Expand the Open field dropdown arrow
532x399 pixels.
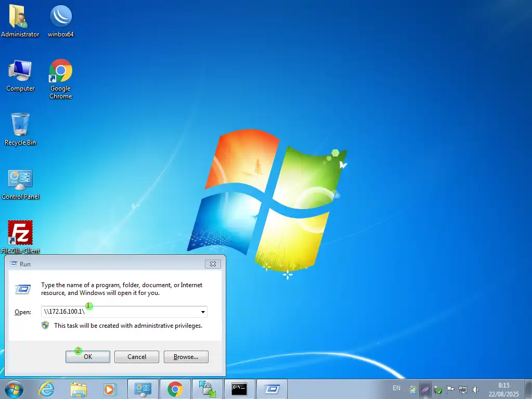click(x=202, y=312)
